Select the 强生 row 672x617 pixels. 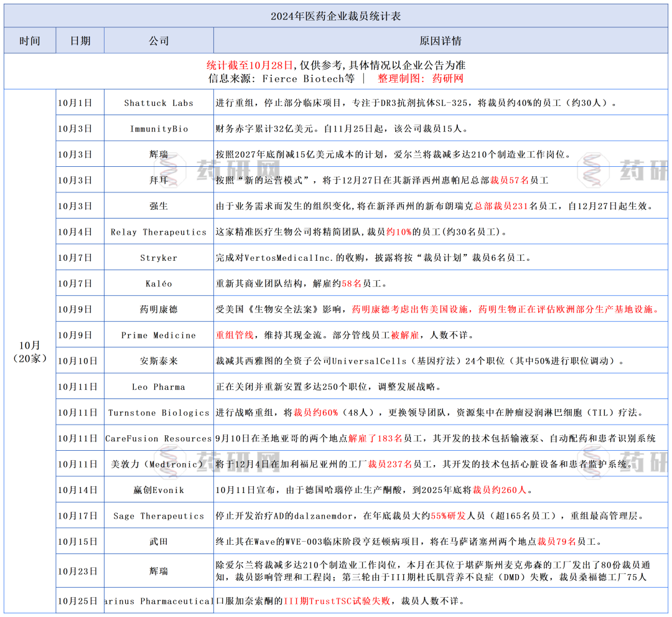coord(159,205)
